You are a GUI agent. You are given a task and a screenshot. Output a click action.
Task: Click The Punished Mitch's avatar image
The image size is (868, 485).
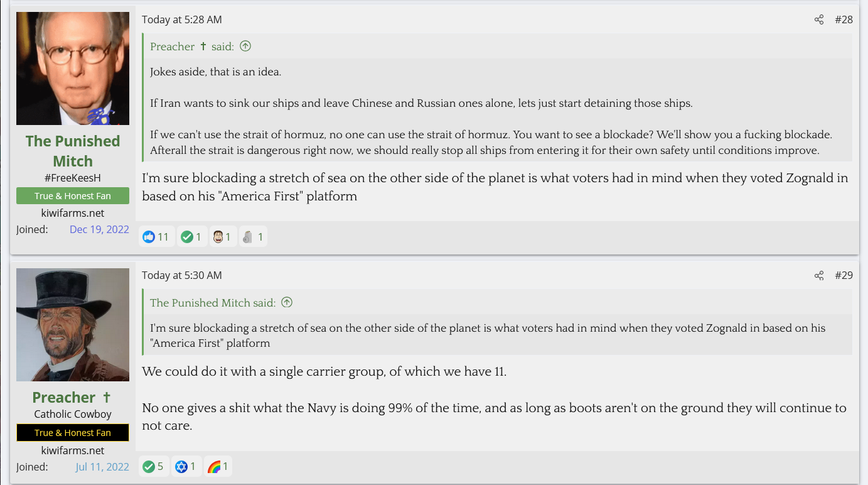point(73,68)
